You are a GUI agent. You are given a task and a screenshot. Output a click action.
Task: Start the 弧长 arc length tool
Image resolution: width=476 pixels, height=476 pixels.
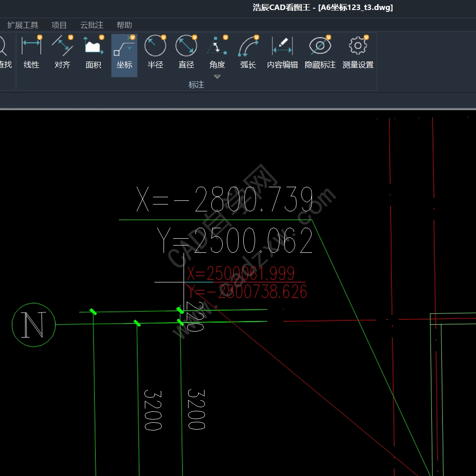pyautogui.click(x=248, y=52)
